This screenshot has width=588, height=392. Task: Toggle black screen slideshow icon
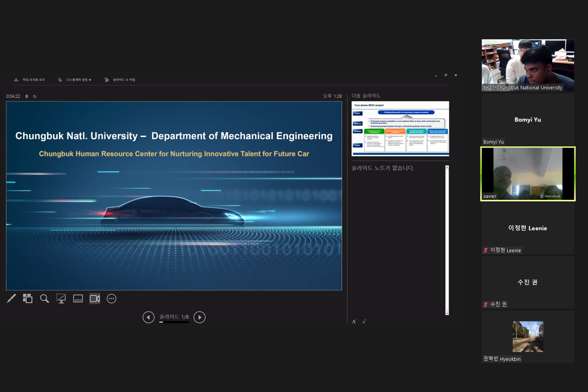61,299
